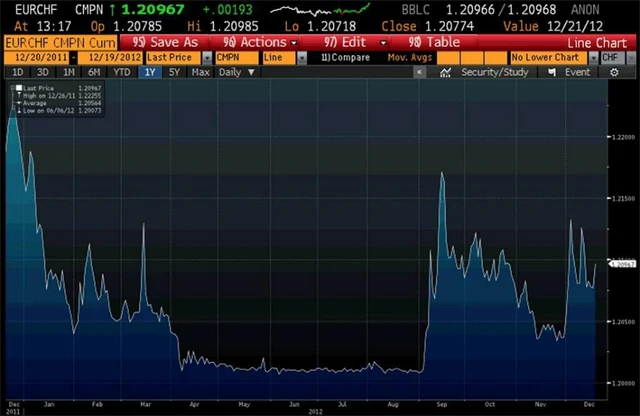Click the 95) Save As button
Image resolution: width=640 pixels, height=416 pixels.
coord(165,42)
